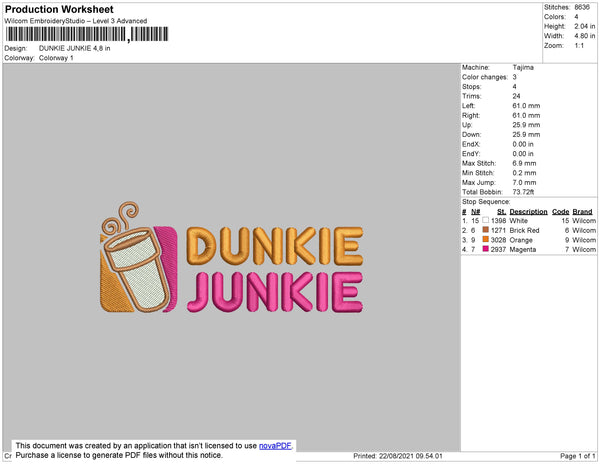Select the Machine value Tajima
This screenshot has height=464, width=600.
[523, 67]
